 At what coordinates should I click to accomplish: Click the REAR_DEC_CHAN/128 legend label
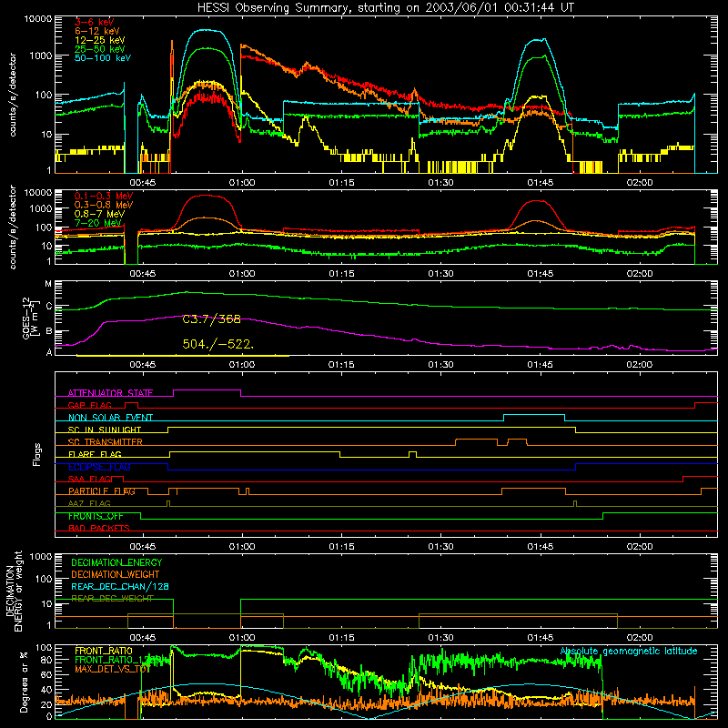tap(120, 587)
